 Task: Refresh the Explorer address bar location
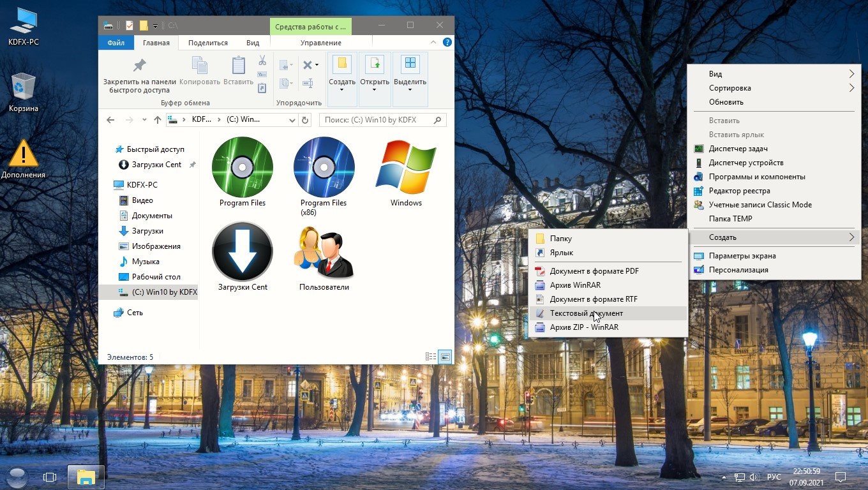pos(305,120)
